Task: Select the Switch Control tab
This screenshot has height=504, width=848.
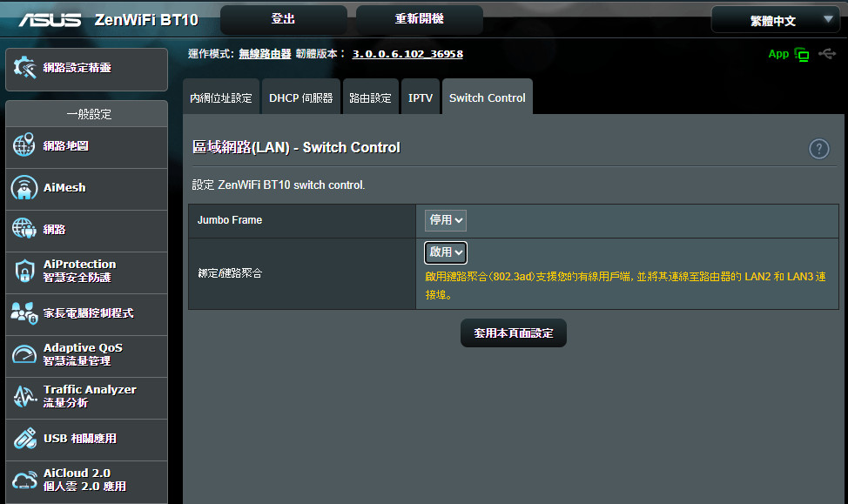Action: coord(488,97)
